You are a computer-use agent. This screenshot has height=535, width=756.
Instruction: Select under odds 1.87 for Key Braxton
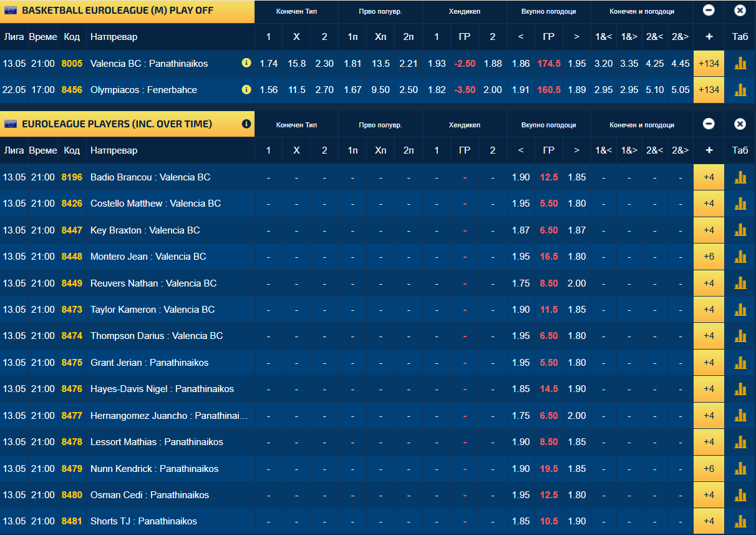tap(521, 230)
